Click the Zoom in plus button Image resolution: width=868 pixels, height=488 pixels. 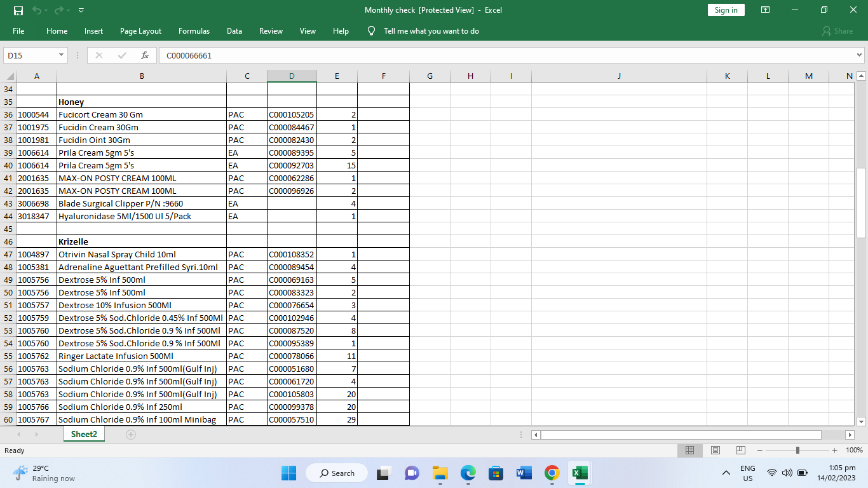point(834,450)
